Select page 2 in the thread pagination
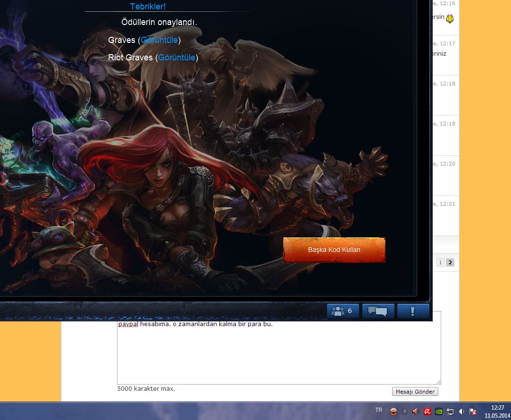 click(x=450, y=262)
